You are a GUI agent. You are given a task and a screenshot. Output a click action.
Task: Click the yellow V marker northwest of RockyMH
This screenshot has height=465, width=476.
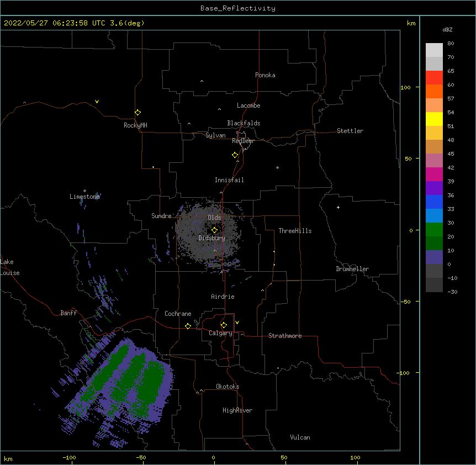point(97,102)
